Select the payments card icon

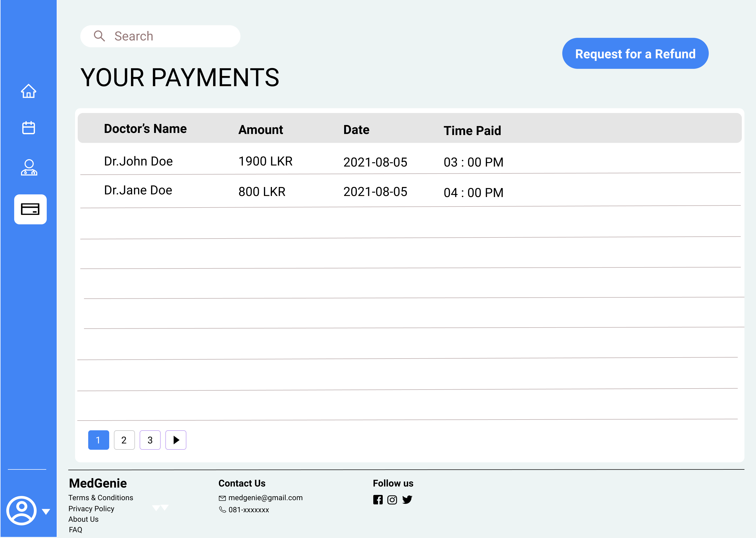[x=30, y=209]
